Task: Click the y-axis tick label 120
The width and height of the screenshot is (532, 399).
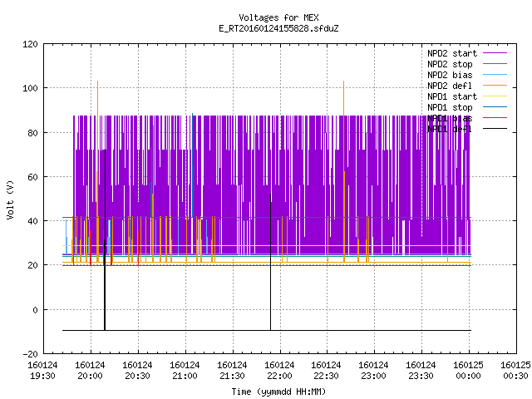Action: point(30,44)
